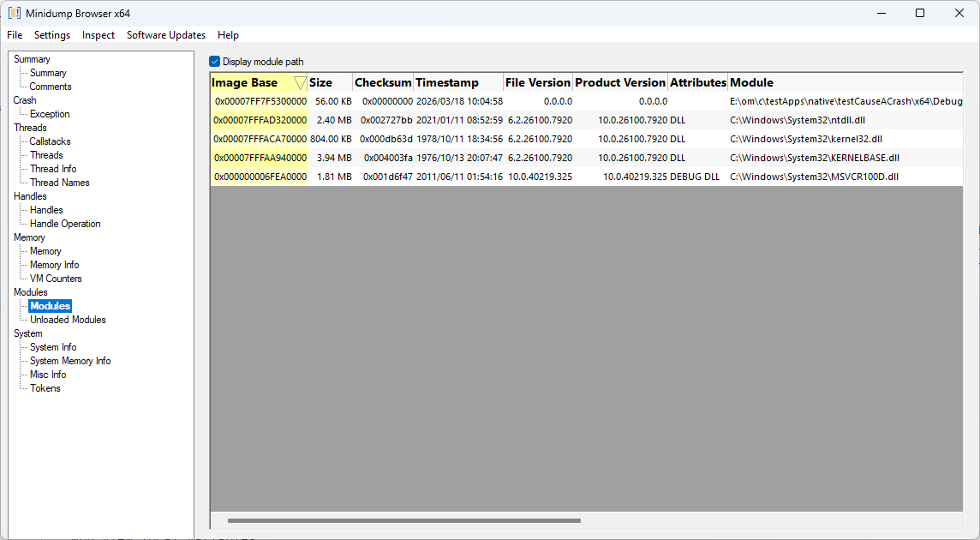Sort by the Size column header
This screenshot has height=540, width=980.
coord(330,82)
